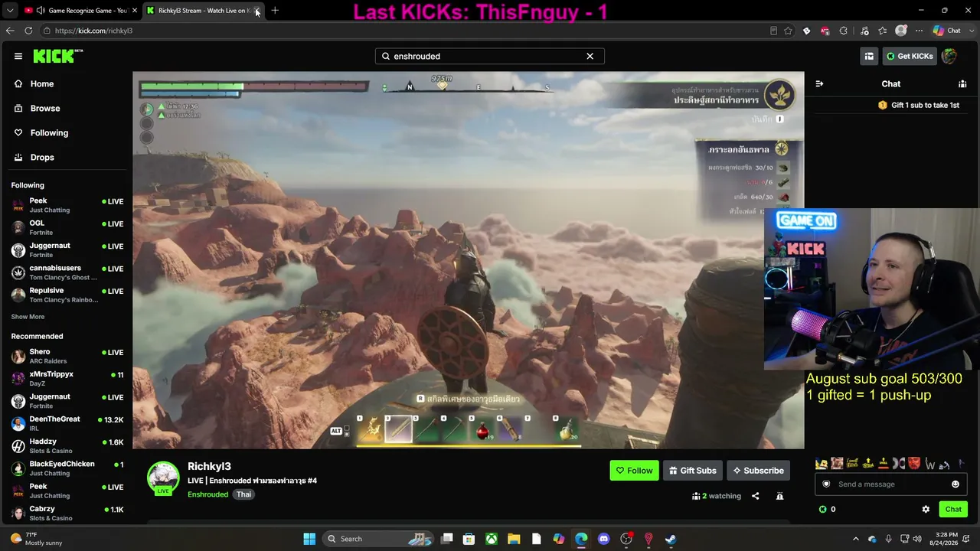
Task: Click the address bar URL
Action: (x=94, y=31)
